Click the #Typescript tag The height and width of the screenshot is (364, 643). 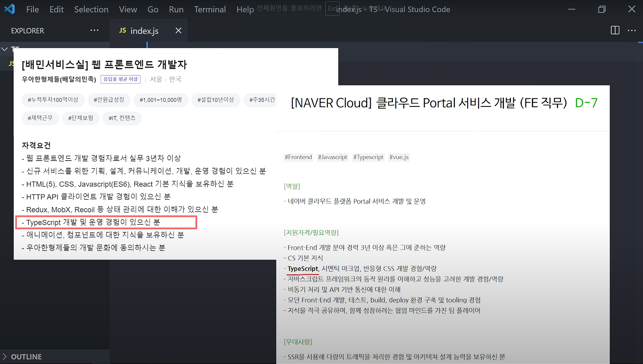368,157
